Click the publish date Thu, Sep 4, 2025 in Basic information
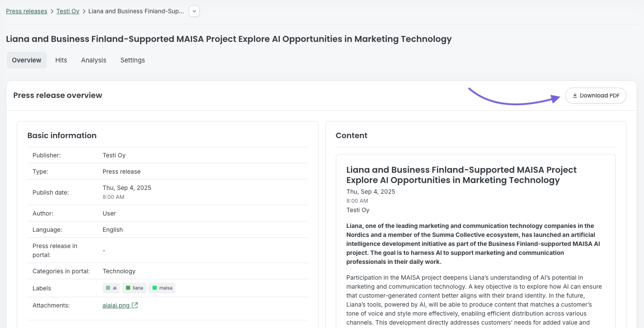644x328 pixels. click(127, 188)
